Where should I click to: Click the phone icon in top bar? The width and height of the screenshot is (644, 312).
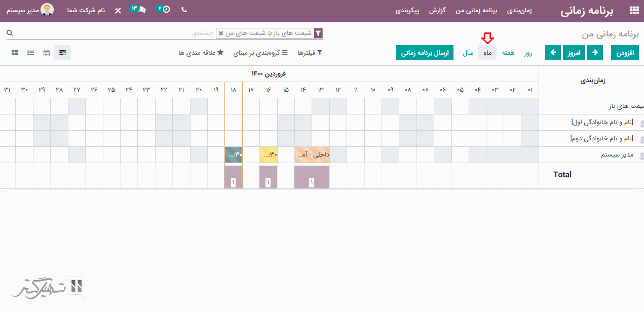point(183,10)
